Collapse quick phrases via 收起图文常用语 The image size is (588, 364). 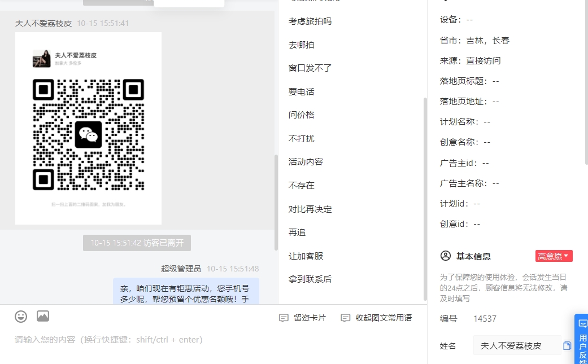point(376,318)
